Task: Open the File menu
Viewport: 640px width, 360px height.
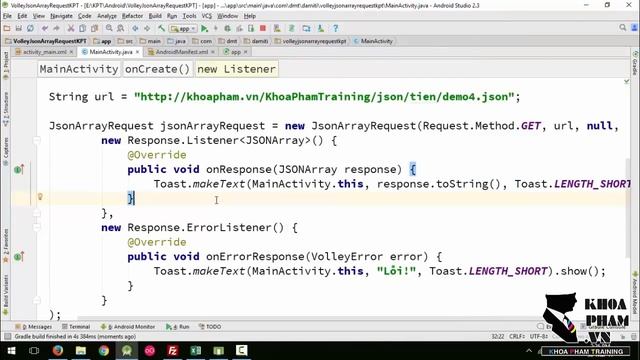Action: coord(7,16)
